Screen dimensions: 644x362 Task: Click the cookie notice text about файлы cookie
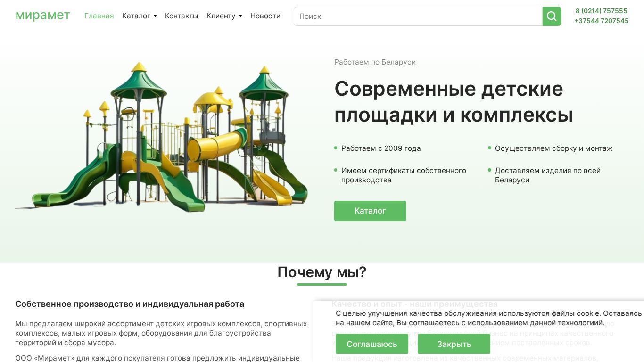click(x=489, y=318)
